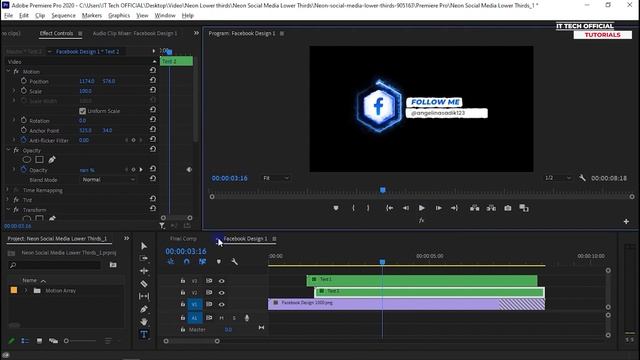Viewport: 640px width, 360px height.
Task: Create 4-point polygon mask under Opacity
Action: 40,160
